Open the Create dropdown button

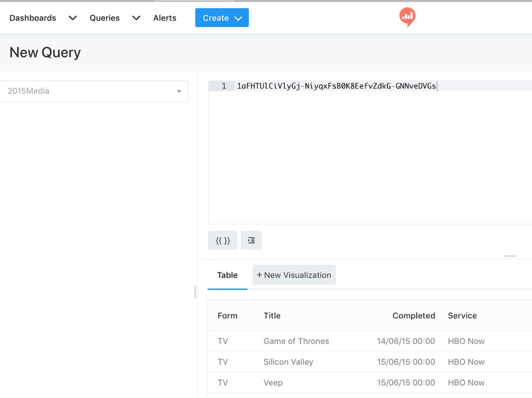pos(222,18)
